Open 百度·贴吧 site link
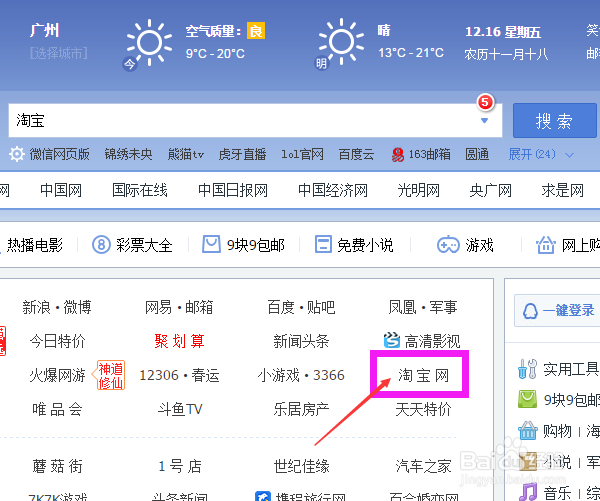Viewport: 600px width, 501px height. coord(301,307)
